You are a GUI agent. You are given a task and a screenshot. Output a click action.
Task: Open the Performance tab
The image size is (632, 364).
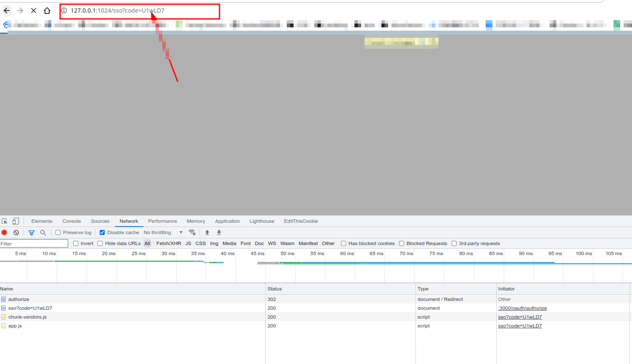tap(162, 221)
